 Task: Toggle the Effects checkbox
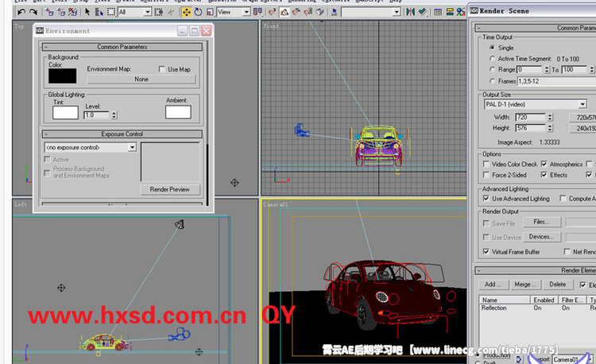click(x=544, y=175)
